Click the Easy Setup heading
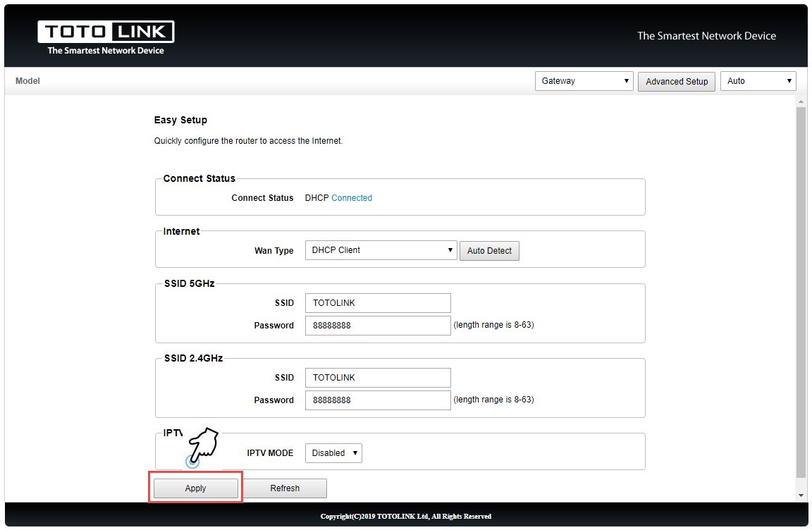The width and height of the screenshot is (812, 530). [x=180, y=120]
